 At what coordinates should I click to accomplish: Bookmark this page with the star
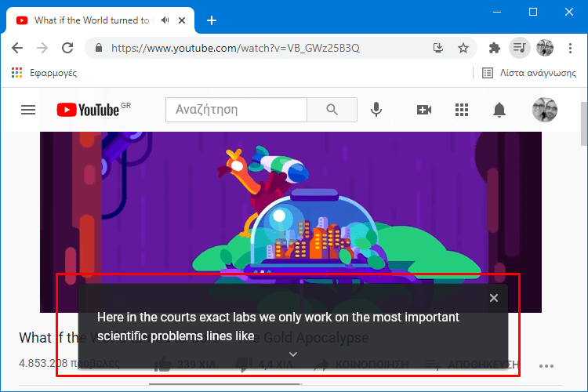(463, 48)
